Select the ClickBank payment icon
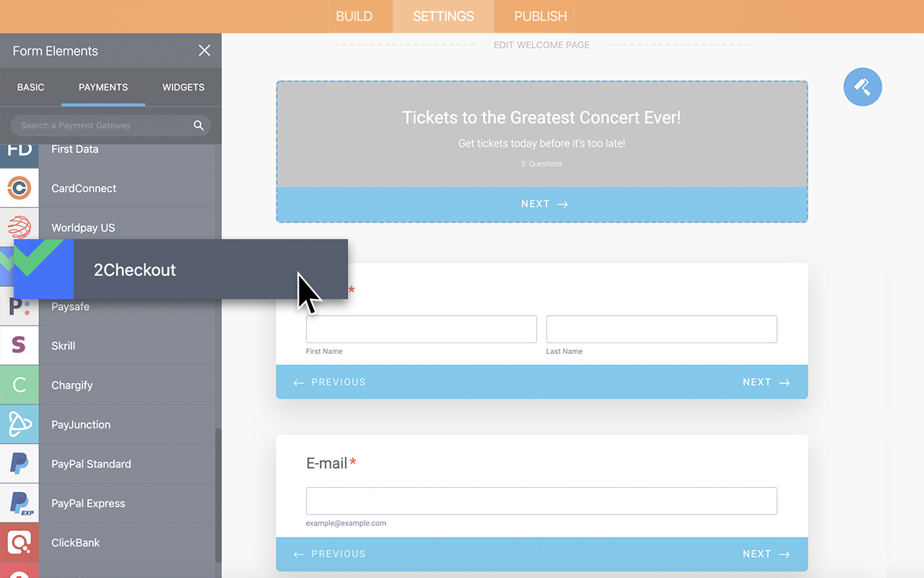Screen dimensions: 924x578 click(19, 542)
